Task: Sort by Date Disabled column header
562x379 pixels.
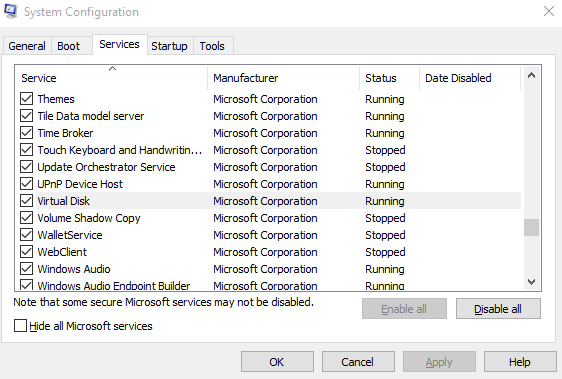Action: pyautogui.click(x=470, y=78)
